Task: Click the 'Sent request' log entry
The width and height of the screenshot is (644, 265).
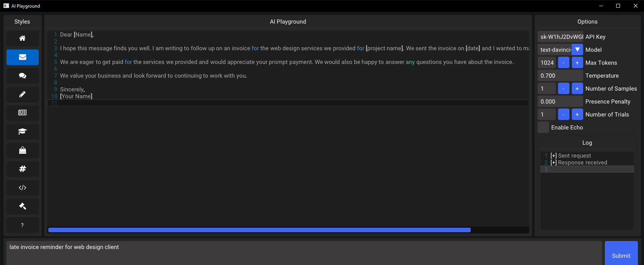Action: pos(571,156)
